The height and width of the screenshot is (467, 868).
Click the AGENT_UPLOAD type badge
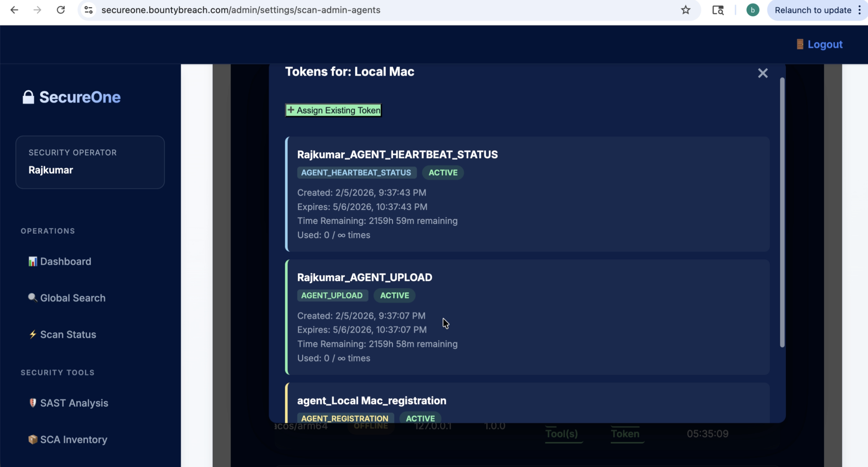point(332,296)
